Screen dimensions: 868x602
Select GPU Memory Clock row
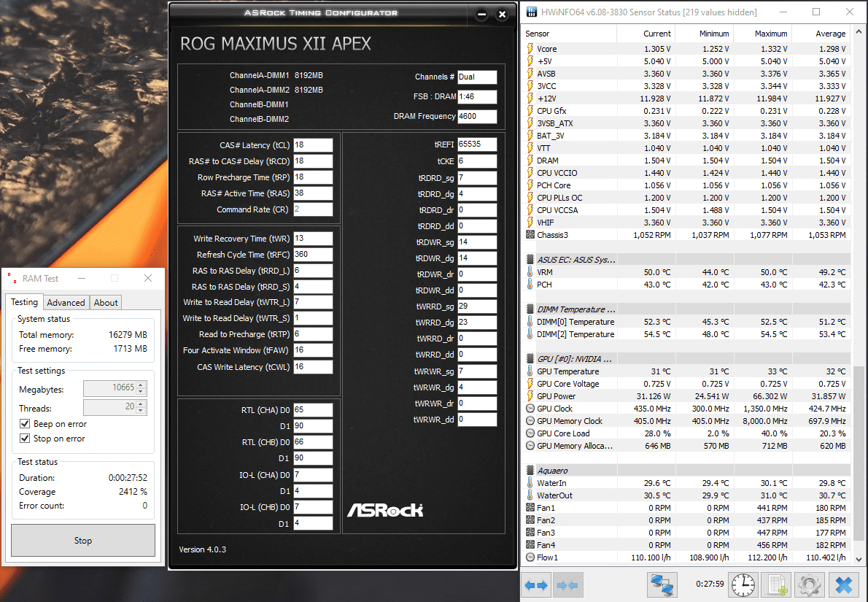point(686,421)
